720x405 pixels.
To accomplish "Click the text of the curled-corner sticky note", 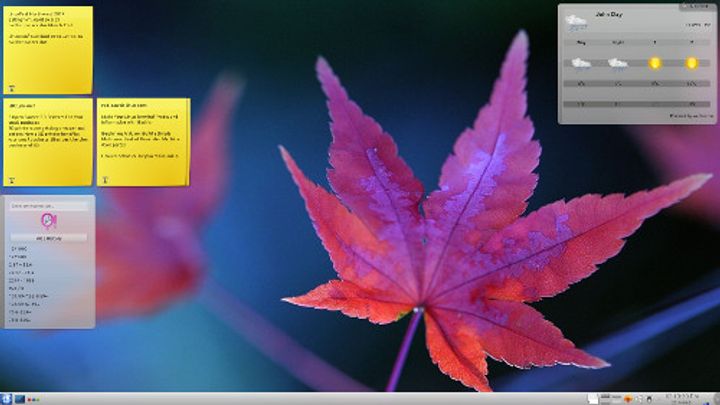I will 140,130.
